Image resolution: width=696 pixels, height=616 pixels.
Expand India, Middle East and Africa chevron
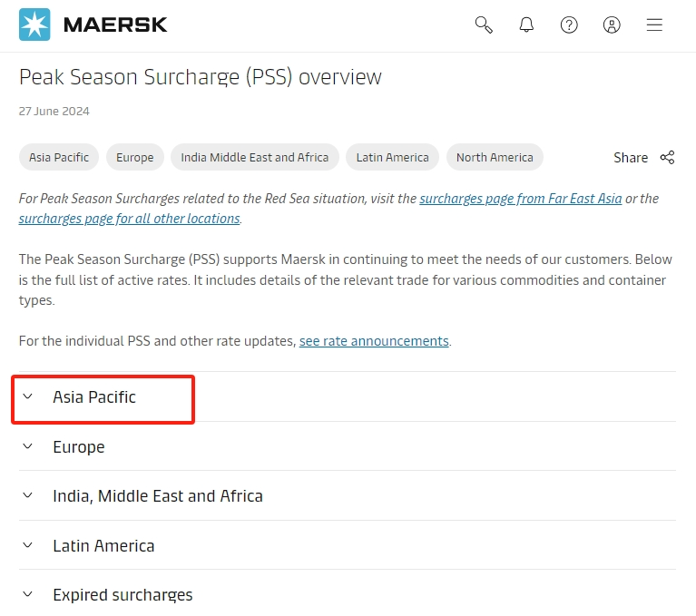27,495
